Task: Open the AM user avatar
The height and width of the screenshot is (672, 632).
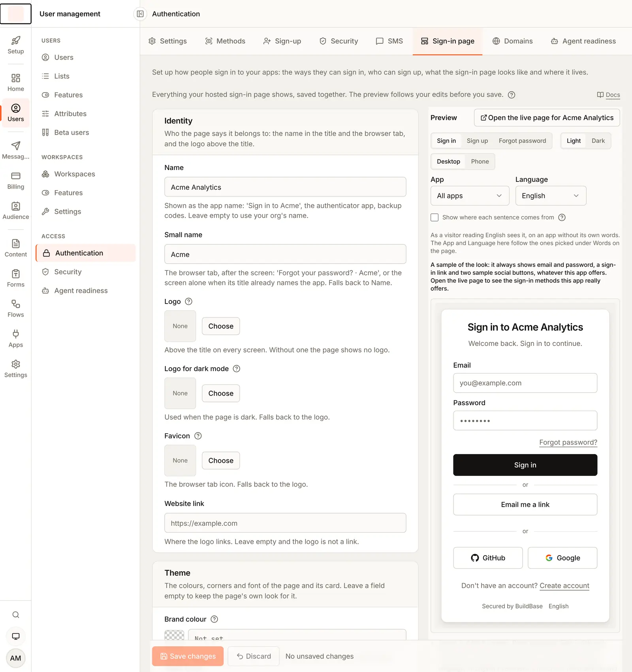Action: (x=16, y=658)
